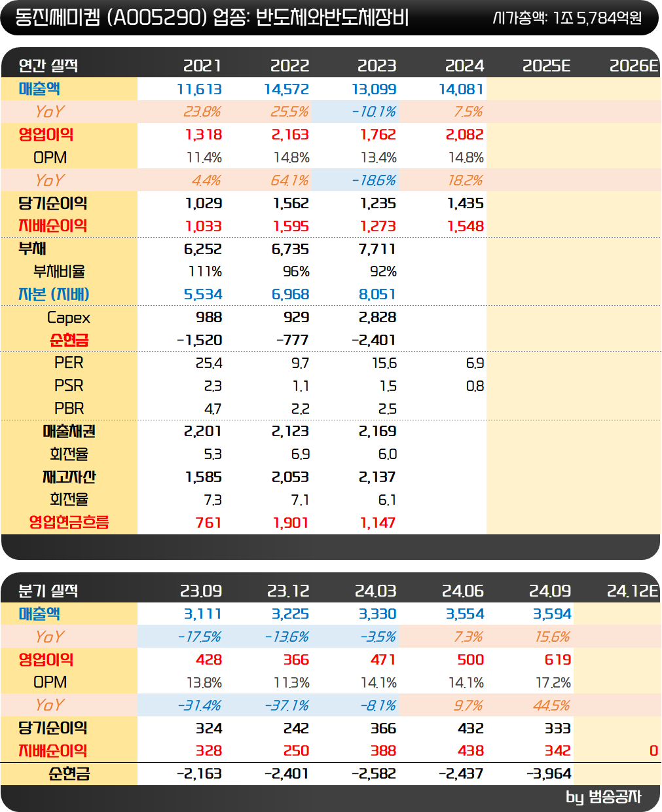Click the 매출채권 row label

click(69, 432)
